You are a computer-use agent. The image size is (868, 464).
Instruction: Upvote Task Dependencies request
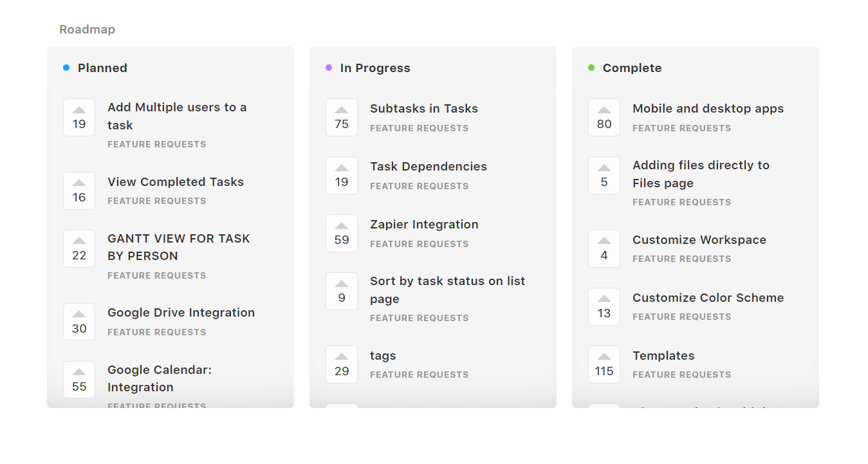coord(342,175)
